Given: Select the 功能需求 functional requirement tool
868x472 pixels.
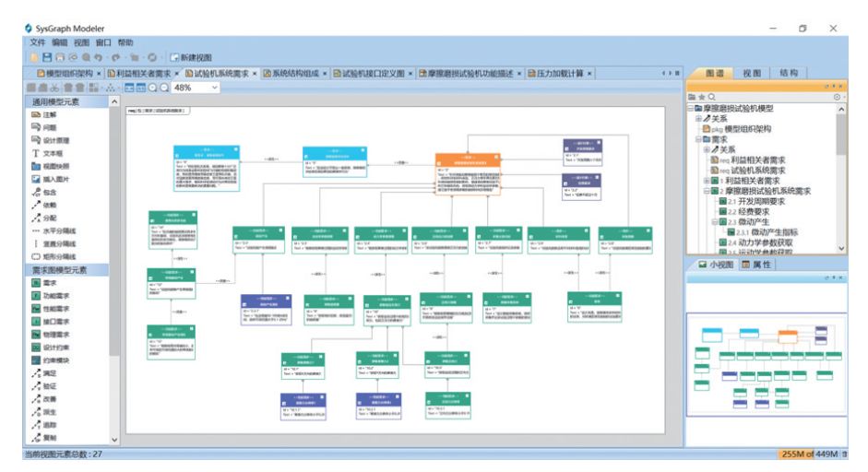Looking at the screenshot, I should click(x=51, y=296).
